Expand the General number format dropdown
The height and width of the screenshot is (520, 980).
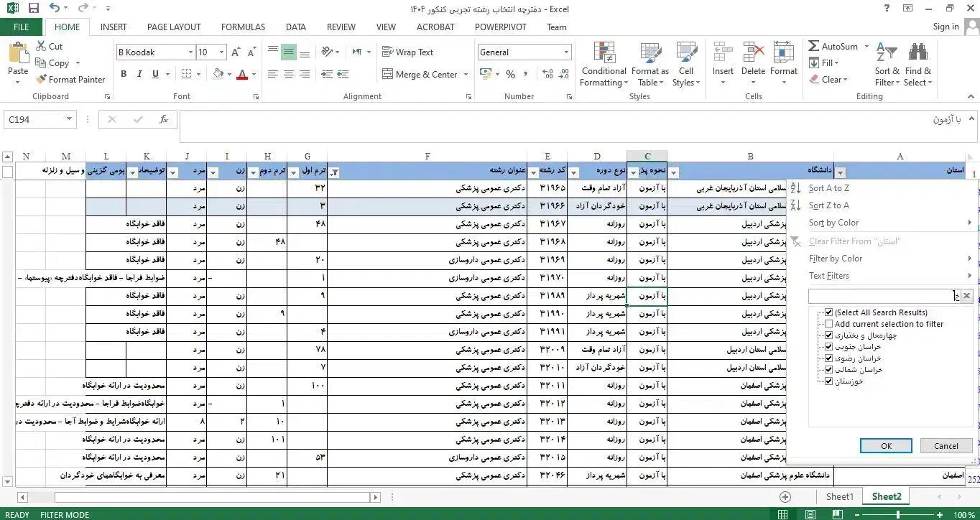(x=566, y=52)
